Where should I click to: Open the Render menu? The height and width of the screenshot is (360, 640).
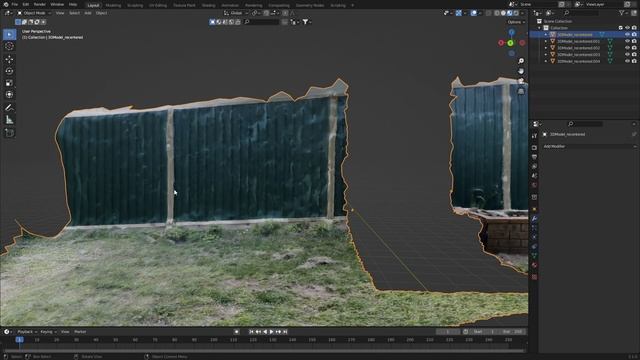point(40,4)
